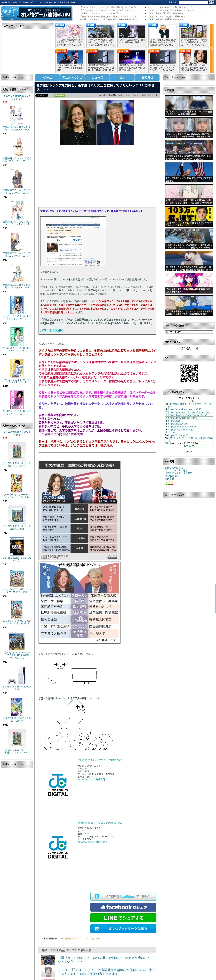Image resolution: width=216 pixels, height=980 pixels.
Task: Click お気に入りに追加 link
Action: 174,468
